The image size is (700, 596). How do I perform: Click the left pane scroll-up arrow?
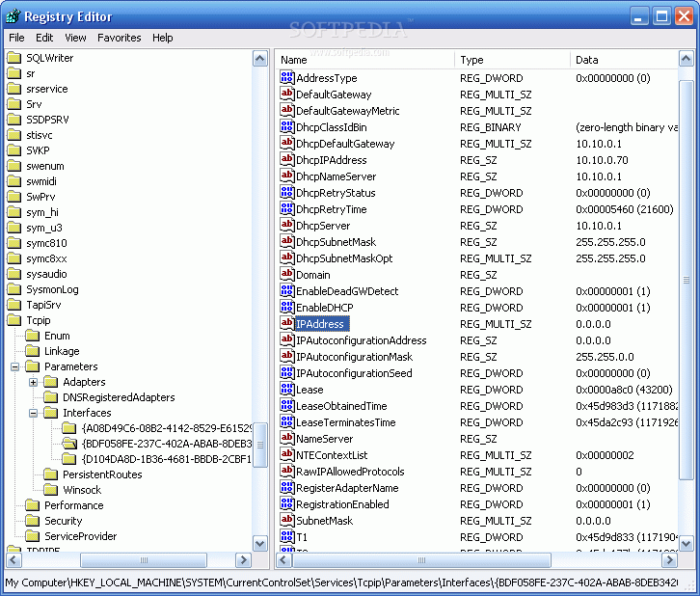pyautogui.click(x=260, y=59)
